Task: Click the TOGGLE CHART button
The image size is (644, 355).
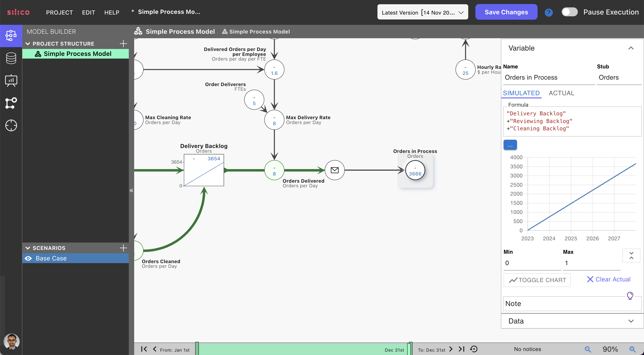Action: pyautogui.click(x=537, y=280)
